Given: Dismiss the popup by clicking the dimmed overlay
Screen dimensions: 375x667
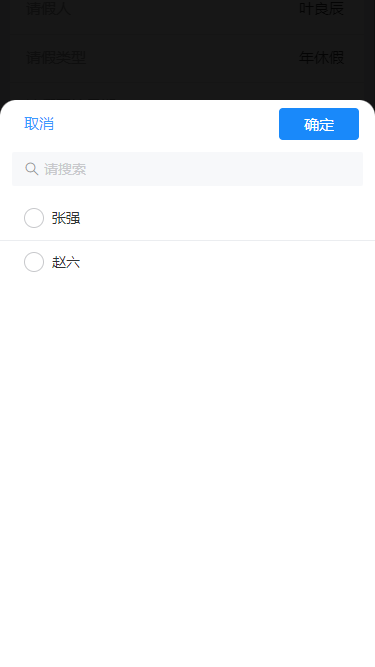Looking at the screenshot, I should point(188,87).
